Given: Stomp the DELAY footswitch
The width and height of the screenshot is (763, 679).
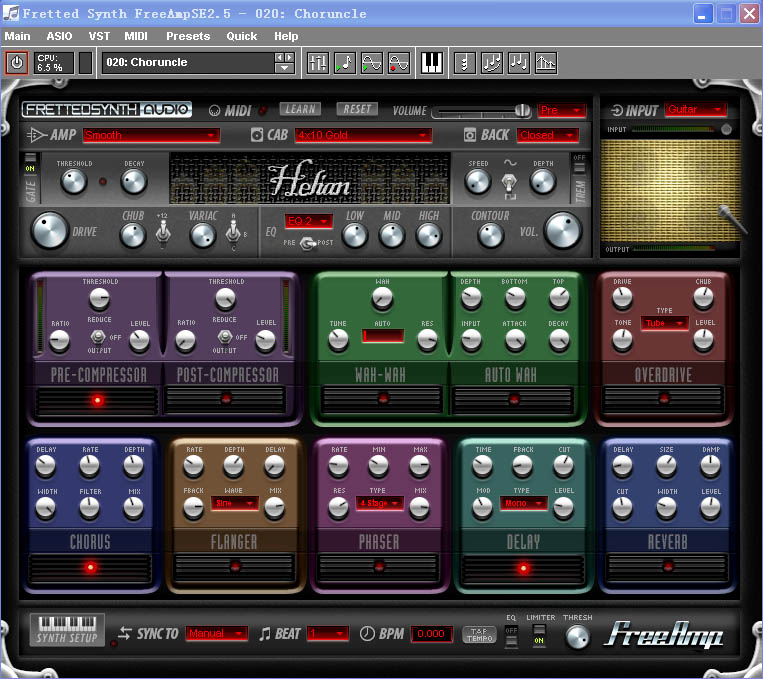Looking at the screenshot, I should tap(524, 568).
